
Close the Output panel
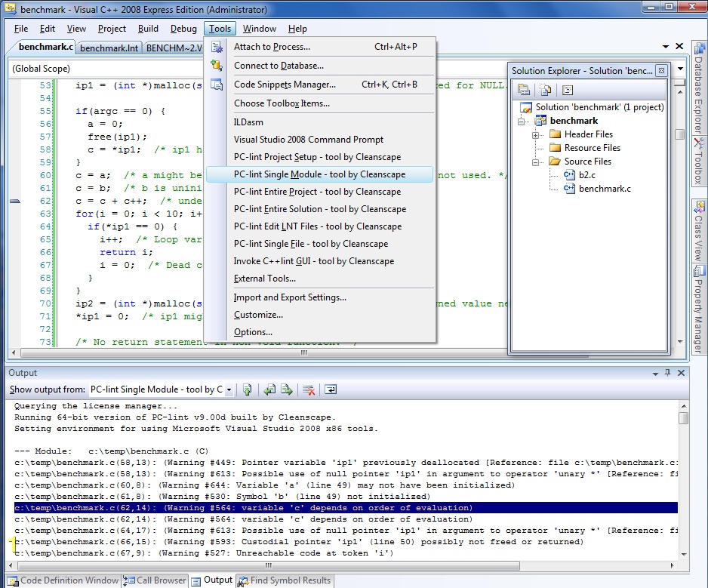pyautogui.click(x=682, y=373)
